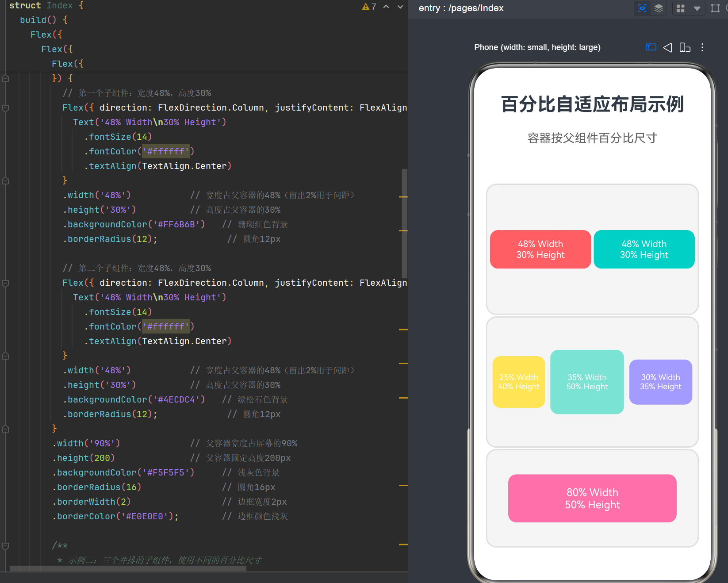Select the pink '80% Width 50% Height' box

[592, 499]
